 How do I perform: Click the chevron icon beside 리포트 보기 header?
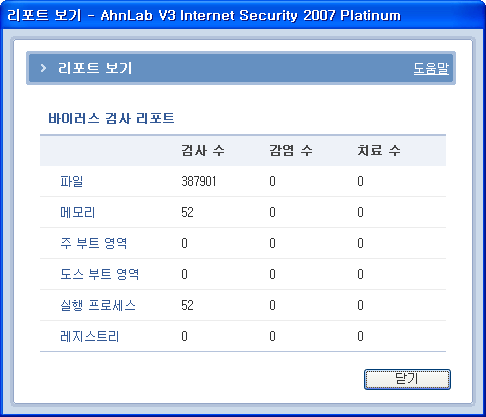click(x=43, y=68)
